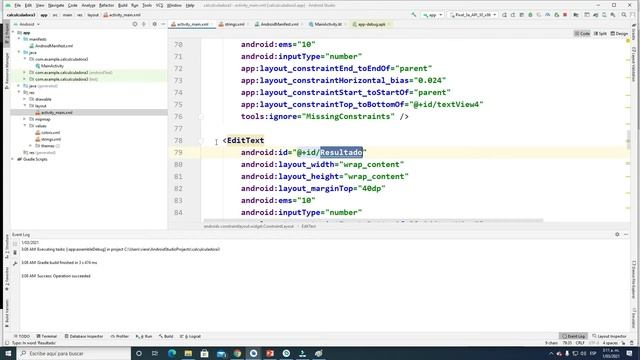Click the Collapse All icon in Project panel
Viewport: 640px width, 360px height.
click(x=144, y=24)
